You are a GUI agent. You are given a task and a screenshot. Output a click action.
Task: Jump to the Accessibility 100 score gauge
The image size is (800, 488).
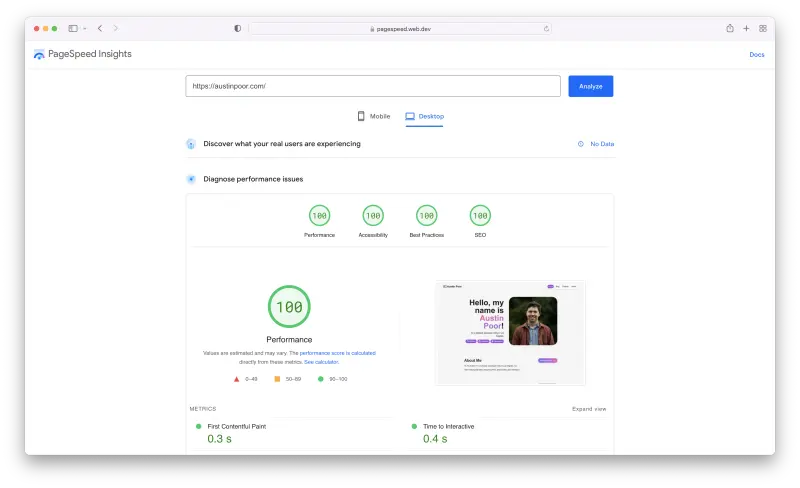coord(373,216)
